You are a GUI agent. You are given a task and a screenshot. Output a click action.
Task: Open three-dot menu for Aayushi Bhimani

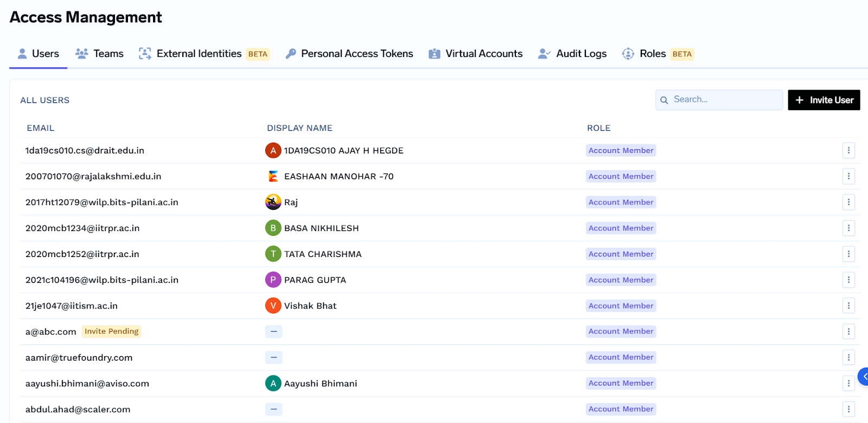(848, 383)
